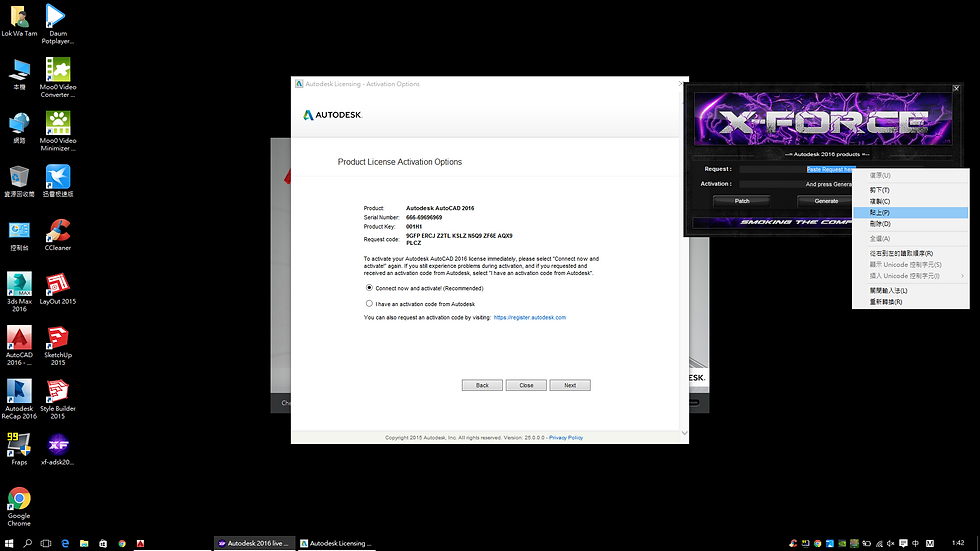Click the muted volume tray icon
This screenshot has height=551, width=980.
coord(891,544)
